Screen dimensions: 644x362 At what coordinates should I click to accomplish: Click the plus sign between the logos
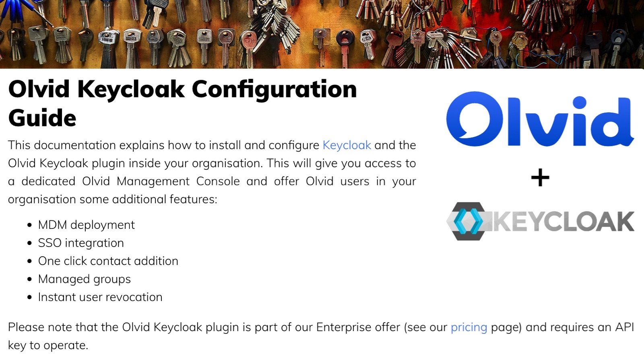(x=540, y=178)
